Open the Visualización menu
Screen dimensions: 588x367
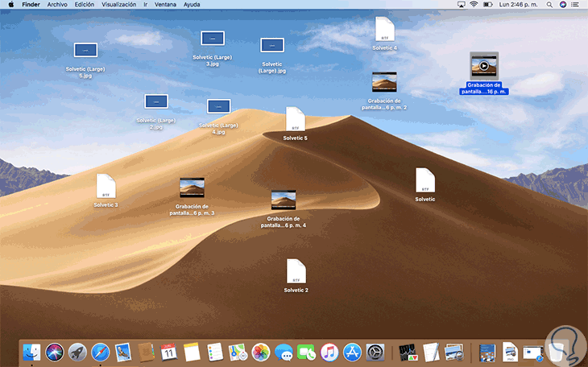click(x=118, y=5)
